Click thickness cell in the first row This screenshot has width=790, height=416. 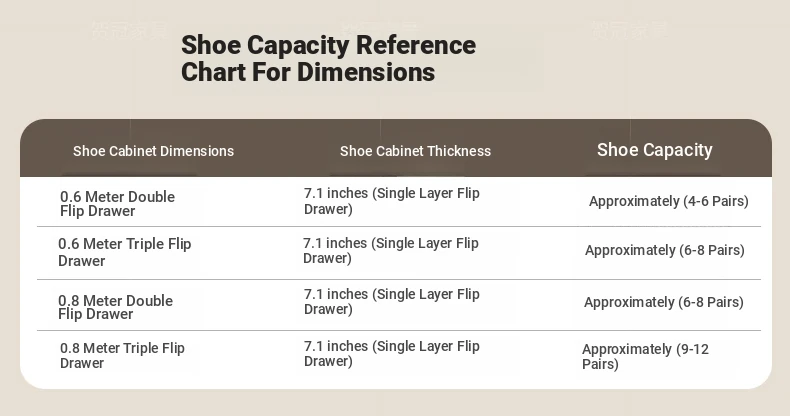point(391,201)
